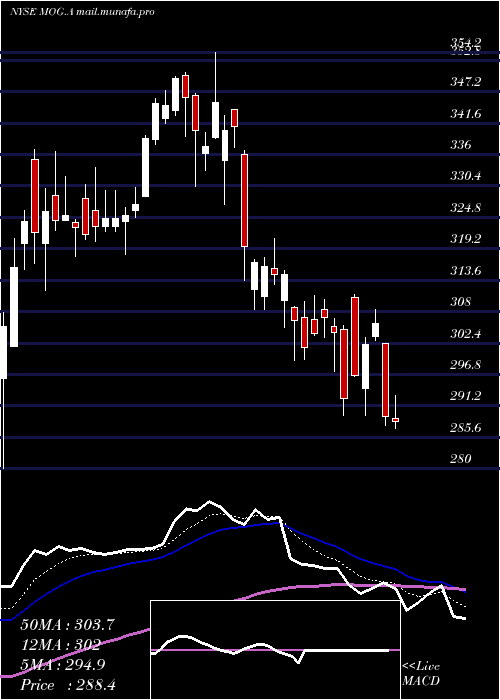Image resolution: width=500 pixels, height=700 pixels.
Task: Click the 347.2 price axis label
Action: click(466, 82)
